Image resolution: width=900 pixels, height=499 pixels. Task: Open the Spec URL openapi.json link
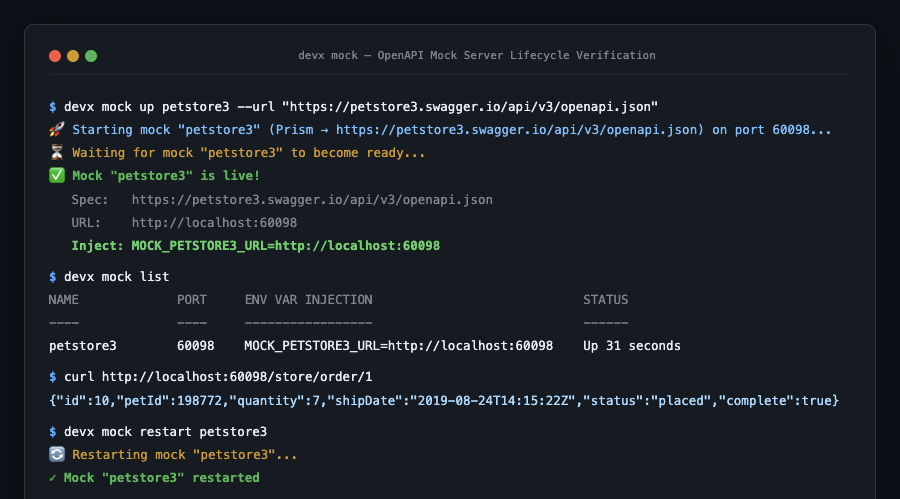(312, 200)
